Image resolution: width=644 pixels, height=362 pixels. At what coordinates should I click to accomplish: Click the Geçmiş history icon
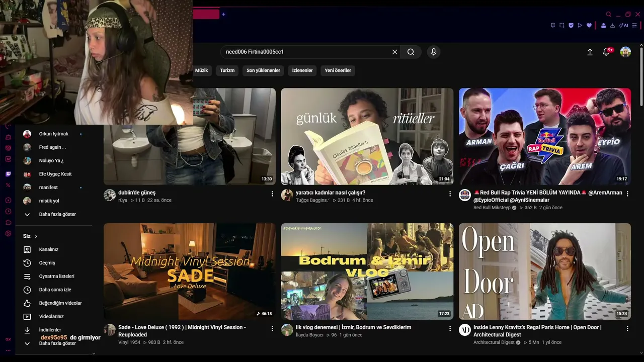(x=27, y=263)
